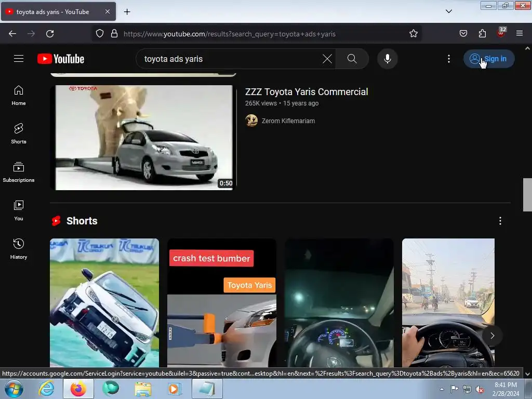Open Firefox application menu

click(520, 34)
